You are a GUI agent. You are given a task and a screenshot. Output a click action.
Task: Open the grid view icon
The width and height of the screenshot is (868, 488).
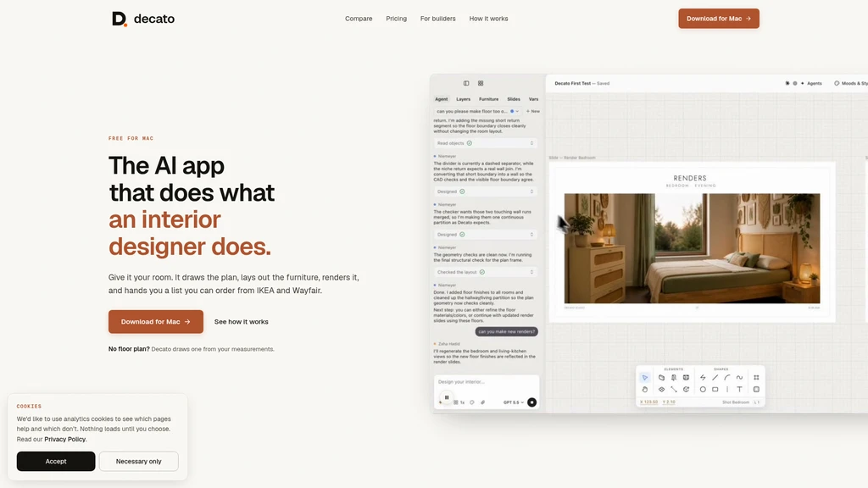pos(481,84)
